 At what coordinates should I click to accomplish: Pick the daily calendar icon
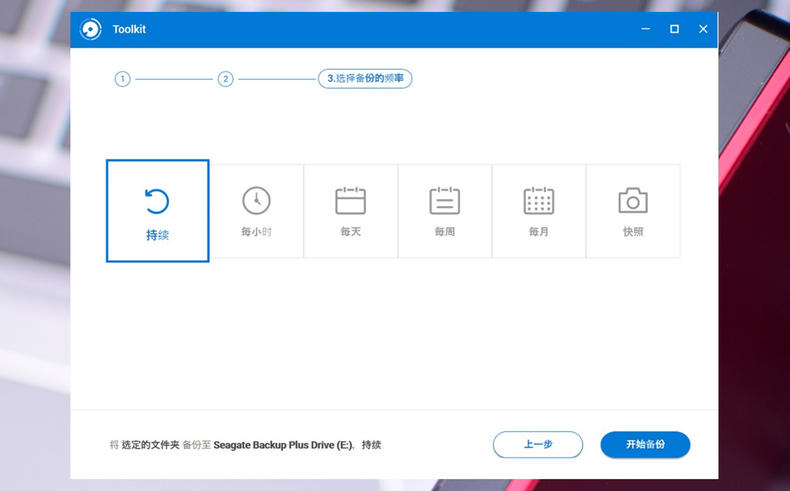pos(350,200)
